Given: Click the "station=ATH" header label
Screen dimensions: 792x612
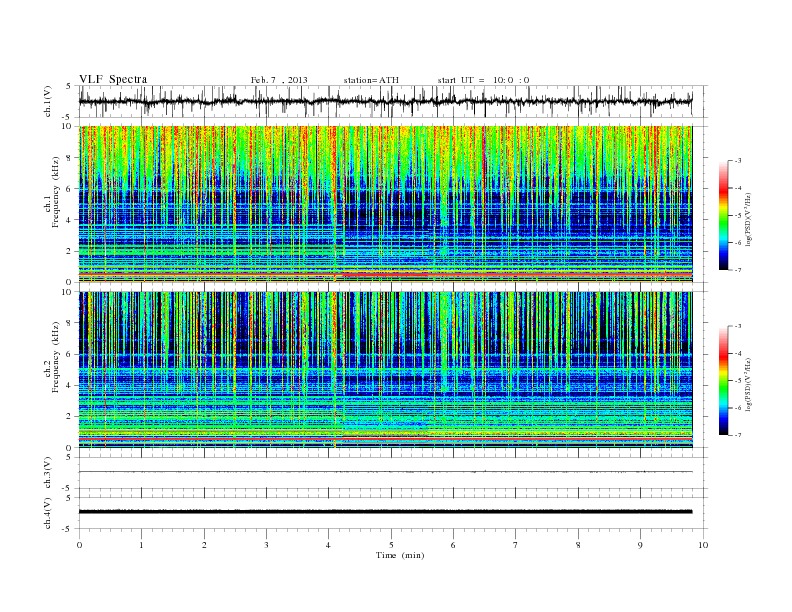Looking at the screenshot, I should [371, 80].
